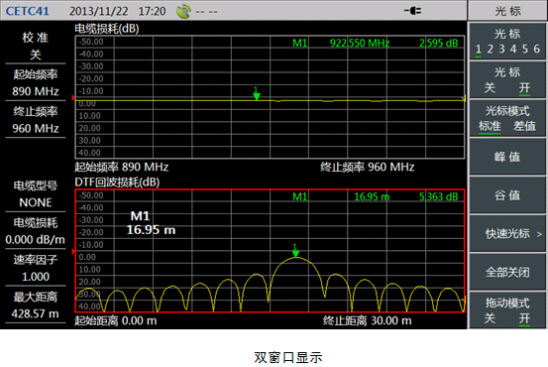Image resolution: width=548 pixels, height=367 pixels.
Task: Switch 光标模式 to 差值 delta mode
Action: pos(524,126)
